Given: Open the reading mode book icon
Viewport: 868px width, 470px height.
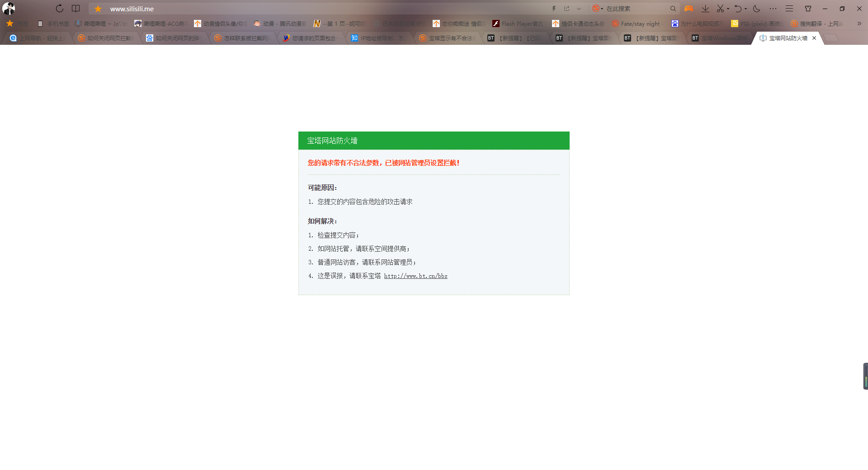Looking at the screenshot, I should coord(76,9).
